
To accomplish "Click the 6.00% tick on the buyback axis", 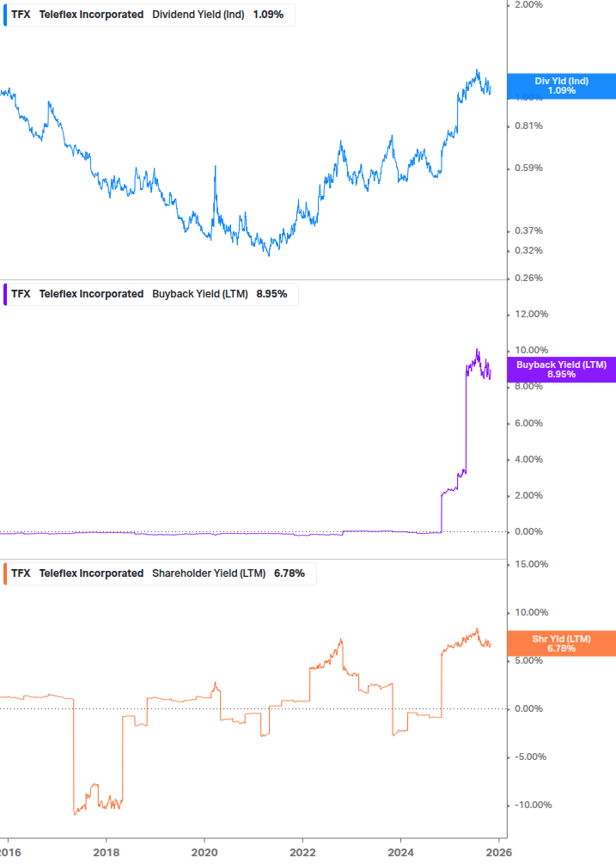I will [528, 423].
